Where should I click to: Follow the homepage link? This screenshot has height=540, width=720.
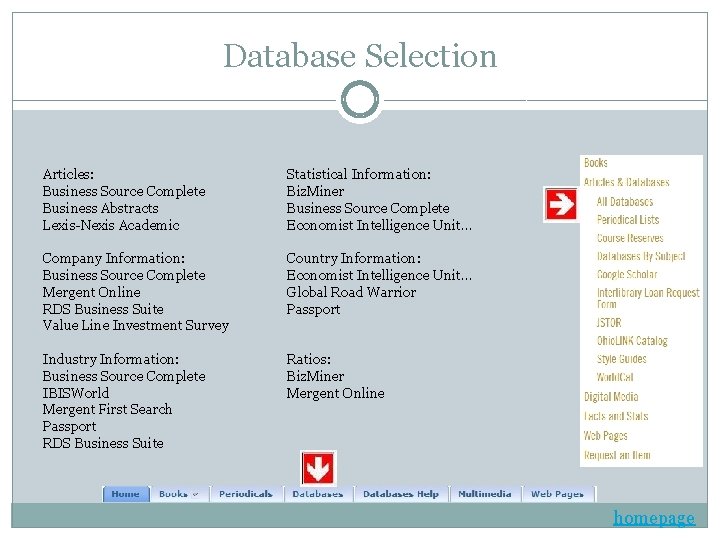coord(654,518)
